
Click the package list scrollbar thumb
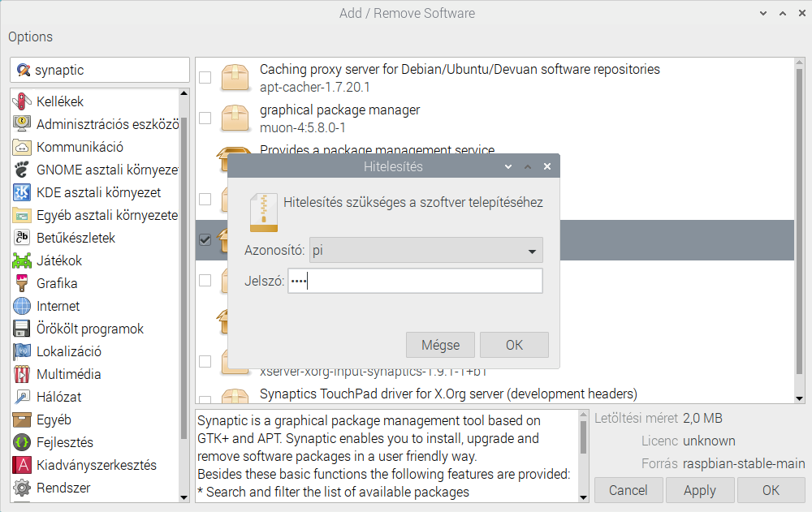tap(799, 221)
